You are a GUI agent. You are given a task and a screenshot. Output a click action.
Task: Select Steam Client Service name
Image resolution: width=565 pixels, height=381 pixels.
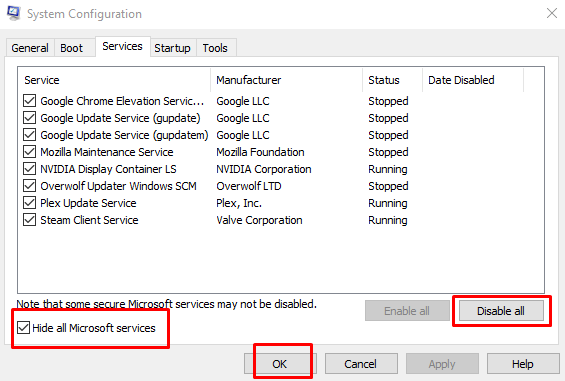coord(89,220)
